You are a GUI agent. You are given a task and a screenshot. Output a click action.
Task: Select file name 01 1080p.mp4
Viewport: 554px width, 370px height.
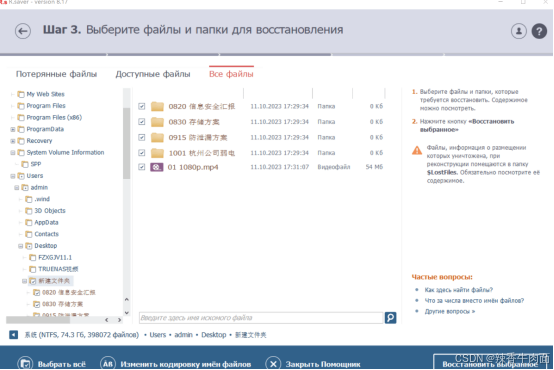[193, 167]
